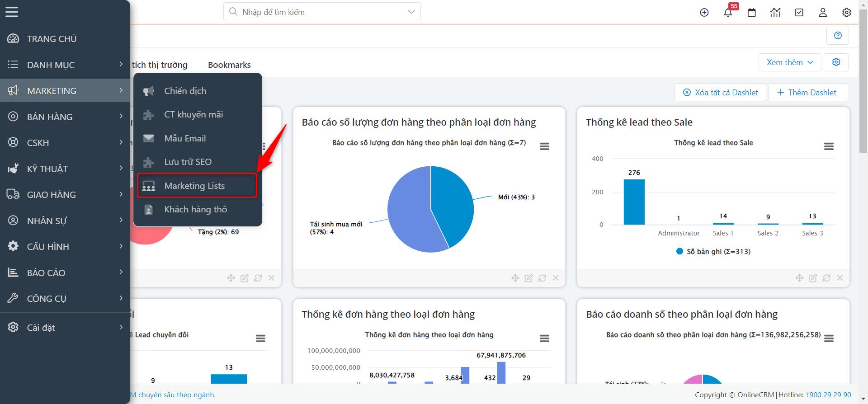Toggle the hamburger sidebar menu
This screenshot has height=404, width=868.
pyautogui.click(x=12, y=12)
